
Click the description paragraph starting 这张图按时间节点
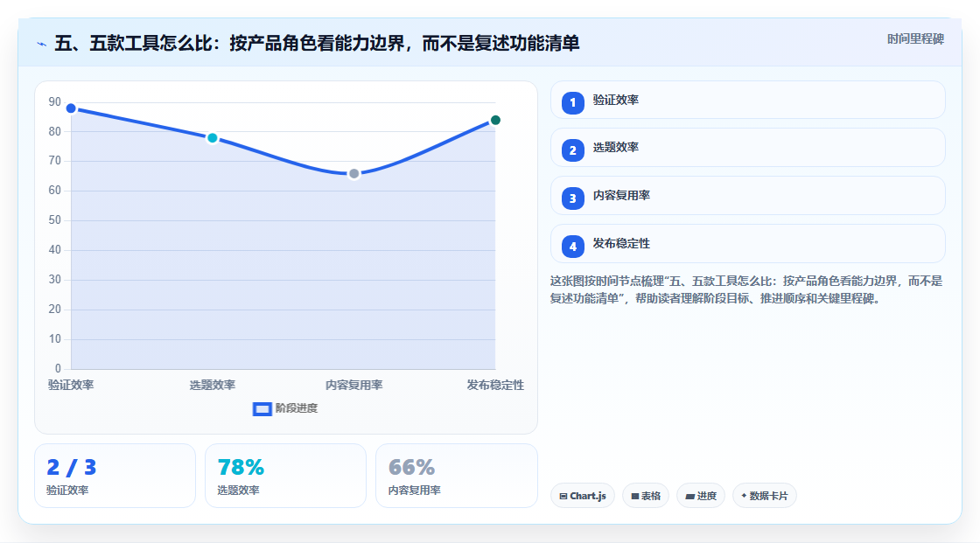(x=746, y=290)
